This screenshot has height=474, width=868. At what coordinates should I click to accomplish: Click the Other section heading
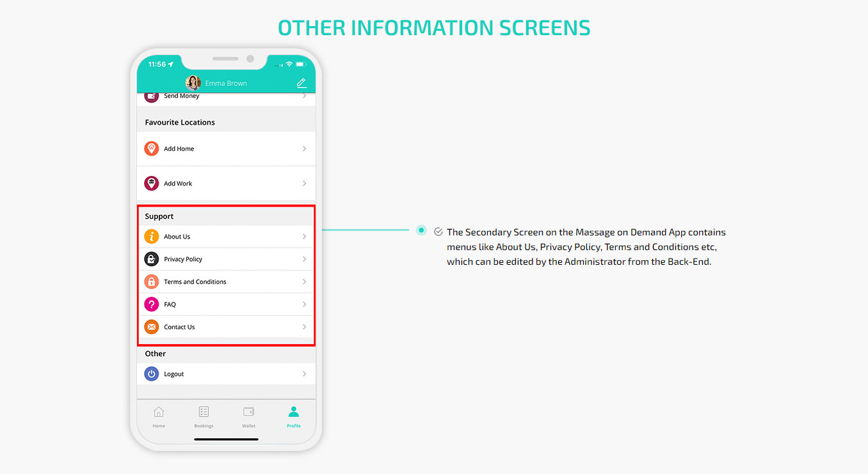[x=155, y=353]
